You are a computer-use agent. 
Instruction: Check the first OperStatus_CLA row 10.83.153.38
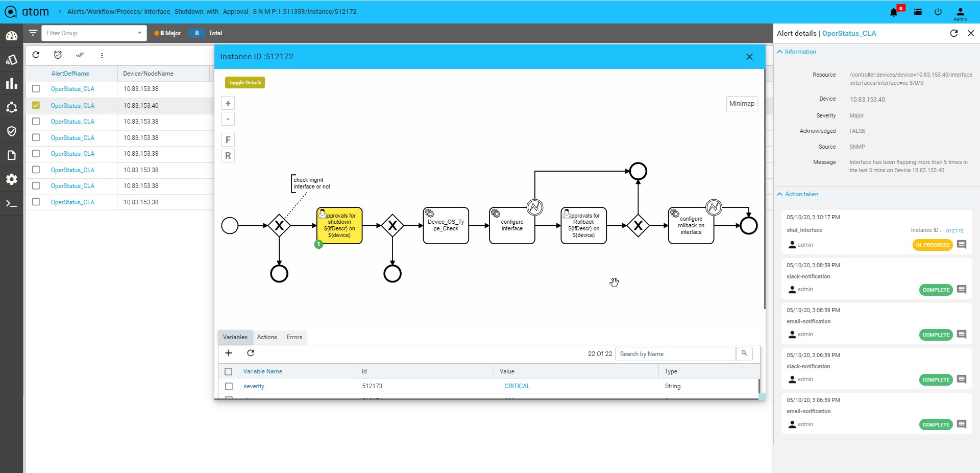coord(36,89)
